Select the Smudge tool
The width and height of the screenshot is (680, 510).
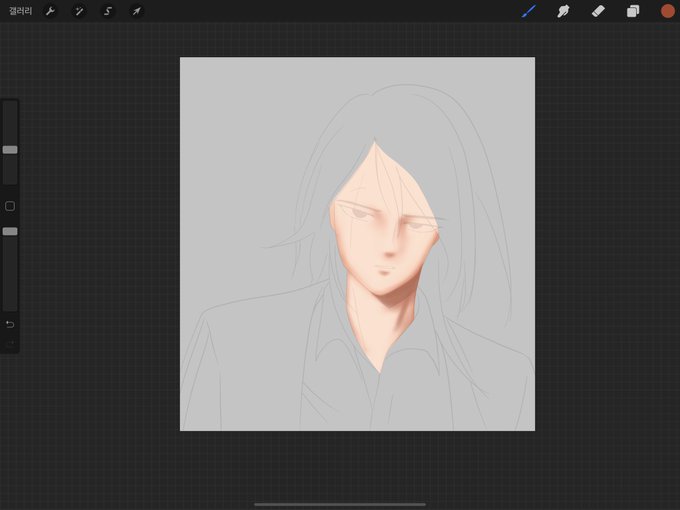pos(563,11)
